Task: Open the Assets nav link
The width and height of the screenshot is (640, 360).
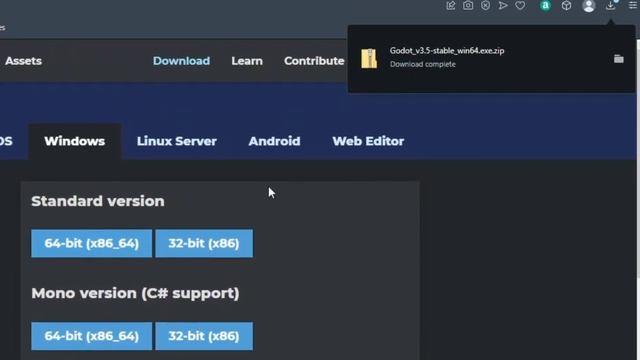Action: click(23, 61)
